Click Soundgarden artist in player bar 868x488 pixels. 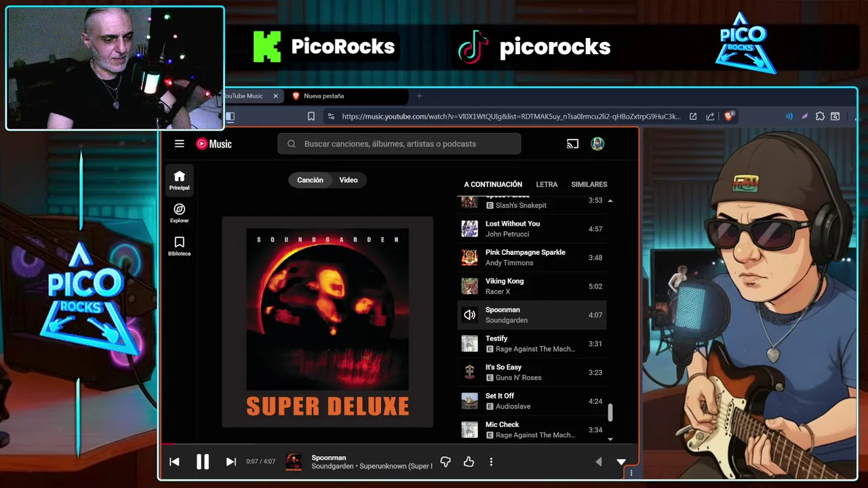pyautogui.click(x=332, y=466)
